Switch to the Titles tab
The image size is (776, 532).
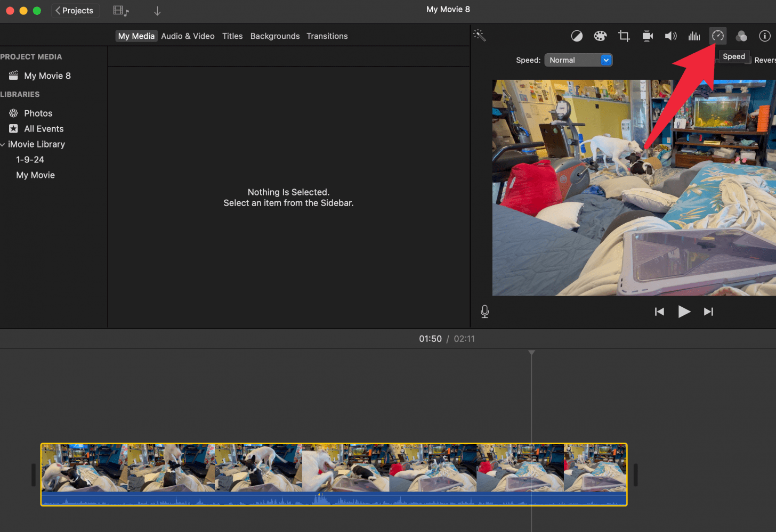[x=232, y=36]
